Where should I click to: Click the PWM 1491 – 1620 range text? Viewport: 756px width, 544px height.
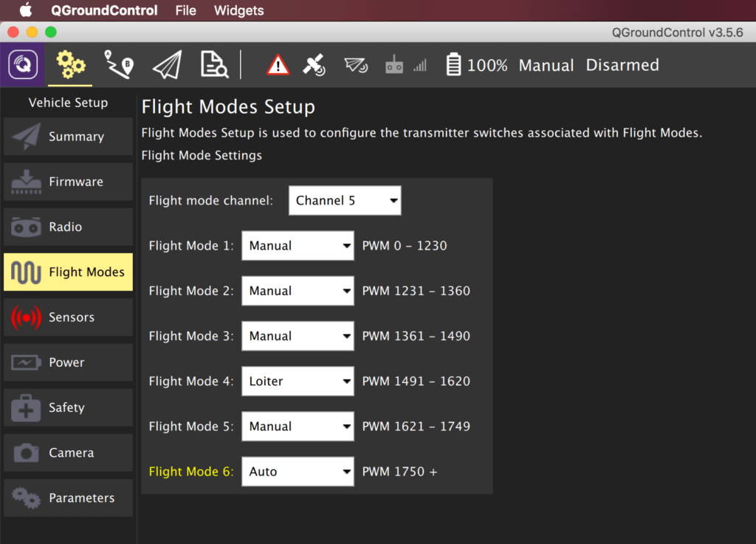click(416, 381)
